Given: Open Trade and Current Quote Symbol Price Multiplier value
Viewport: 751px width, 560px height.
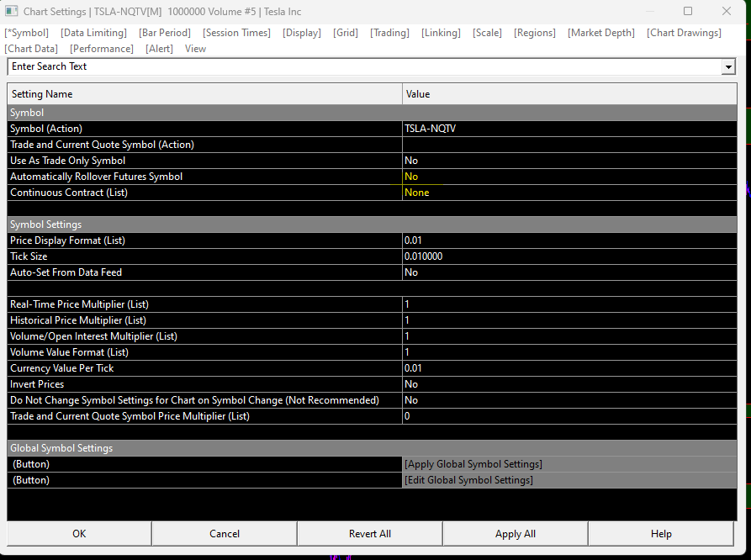Looking at the screenshot, I should tap(569, 416).
